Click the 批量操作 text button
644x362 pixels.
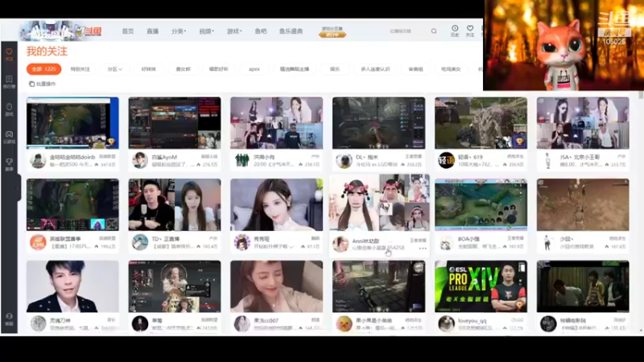(46, 84)
